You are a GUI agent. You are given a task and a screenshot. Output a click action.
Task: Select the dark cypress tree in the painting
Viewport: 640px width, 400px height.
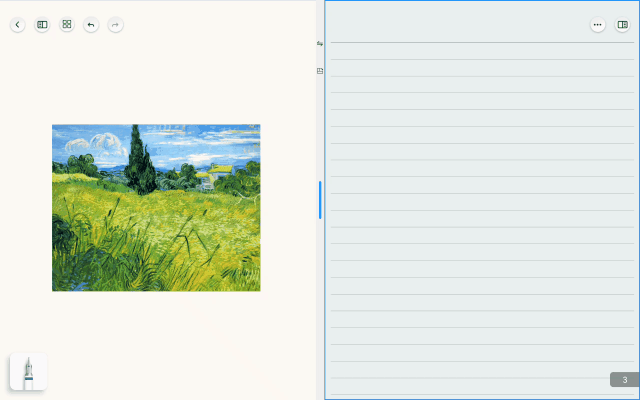click(x=140, y=161)
